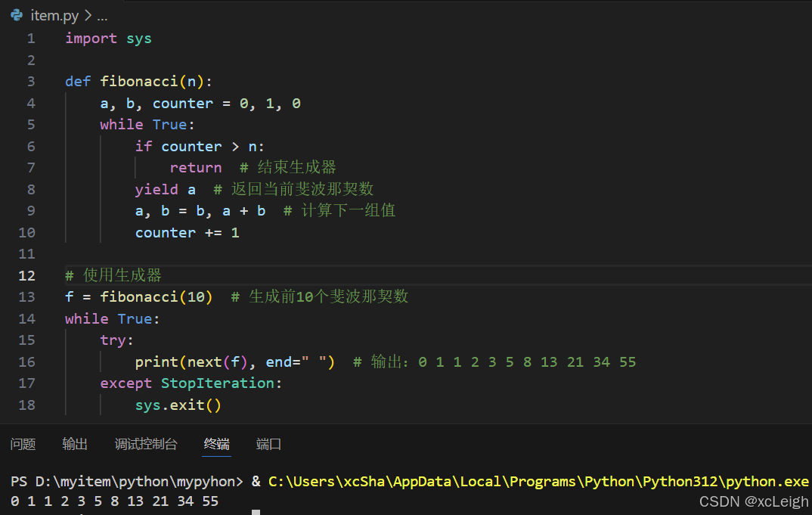Screen dimensions: 812x515
Task: Click 'if counter > n:' text
Action: coord(200,147)
